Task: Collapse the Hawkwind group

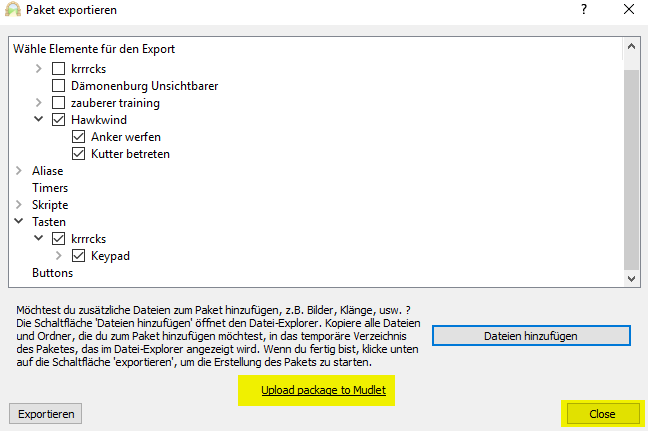Action: pos(38,119)
